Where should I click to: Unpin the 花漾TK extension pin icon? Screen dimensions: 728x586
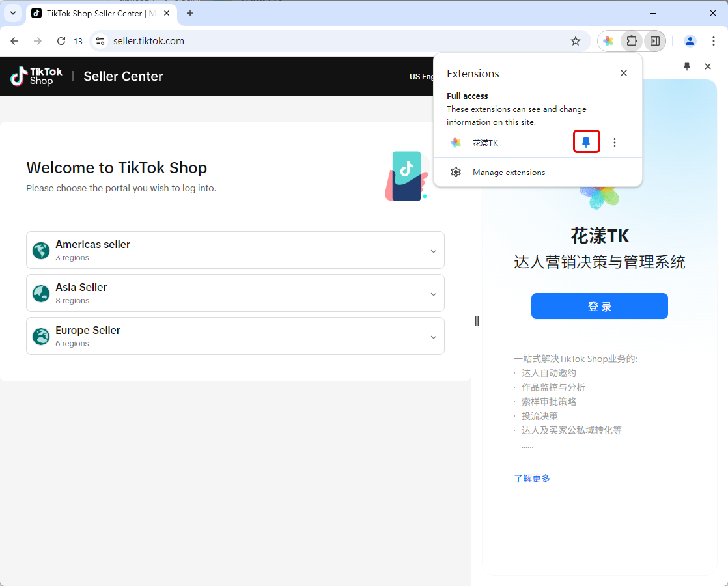(x=586, y=143)
